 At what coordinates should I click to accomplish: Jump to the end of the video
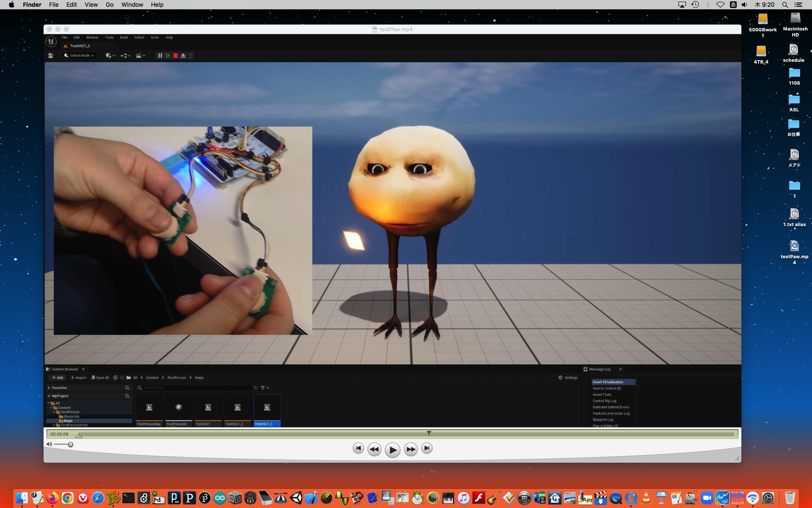click(x=427, y=448)
